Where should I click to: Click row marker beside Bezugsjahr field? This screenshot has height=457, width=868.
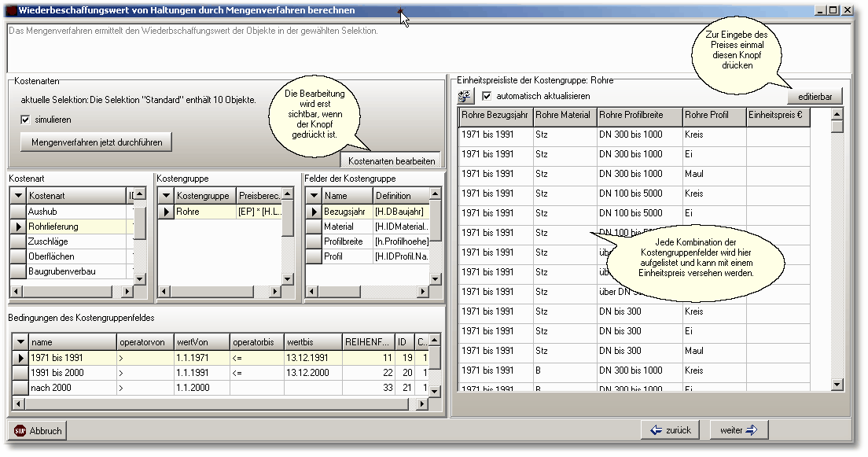pos(313,212)
